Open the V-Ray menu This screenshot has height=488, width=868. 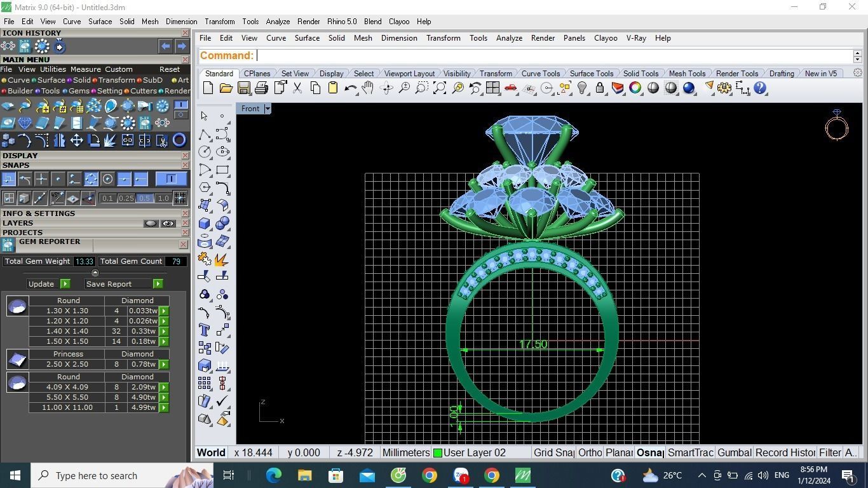(636, 38)
